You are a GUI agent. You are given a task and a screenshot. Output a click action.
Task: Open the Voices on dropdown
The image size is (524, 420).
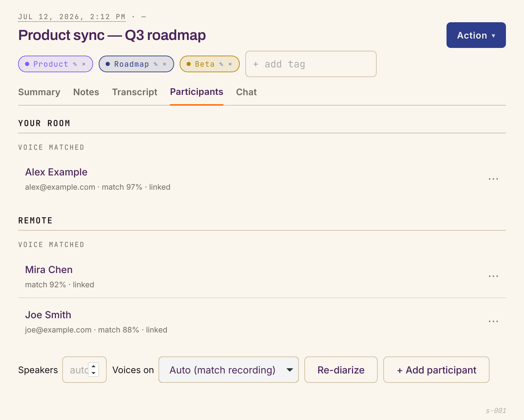pyautogui.click(x=229, y=370)
